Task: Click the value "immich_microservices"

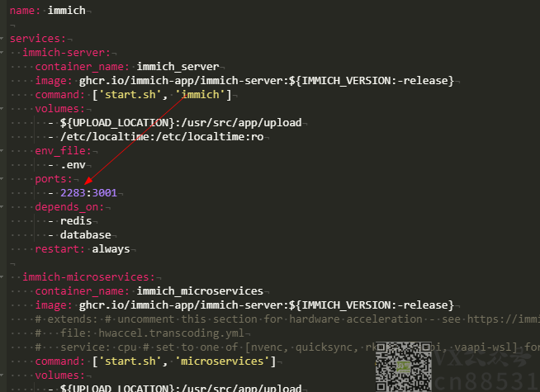Action: click(x=200, y=291)
